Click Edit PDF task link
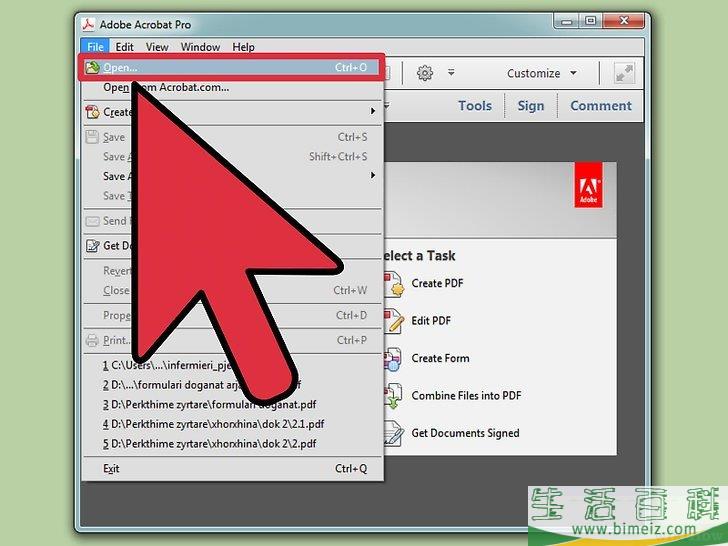This screenshot has width=728, height=546. pos(431,321)
